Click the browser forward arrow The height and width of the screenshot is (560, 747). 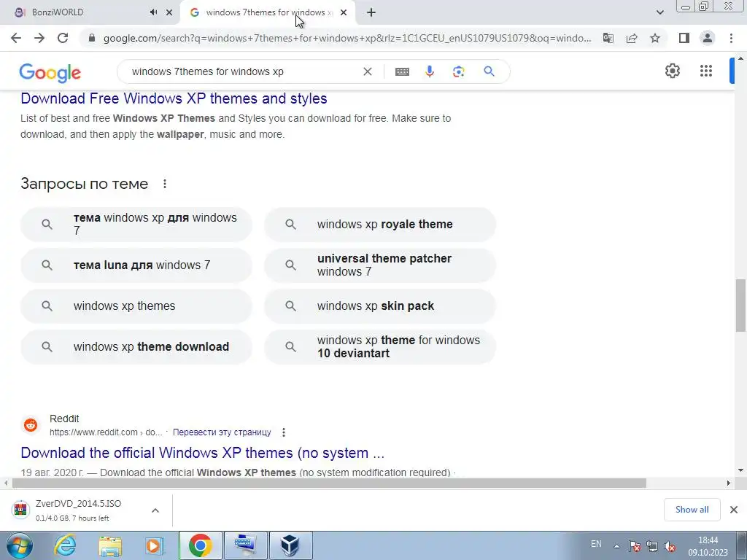(x=39, y=38)
